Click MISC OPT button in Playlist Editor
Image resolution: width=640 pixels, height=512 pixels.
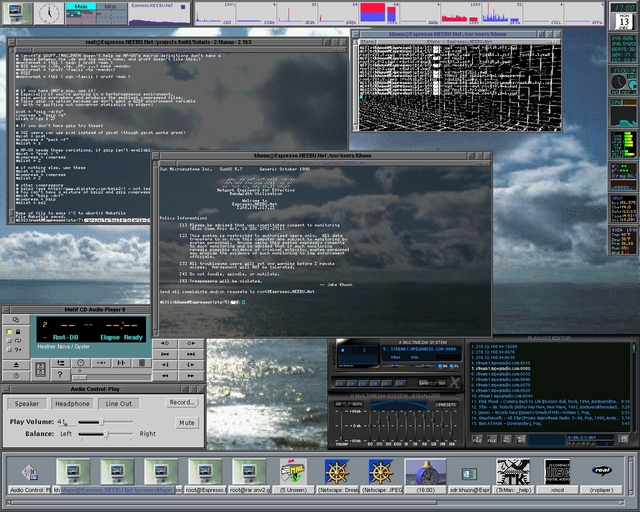pyautogui.click(x=520, y=439)
